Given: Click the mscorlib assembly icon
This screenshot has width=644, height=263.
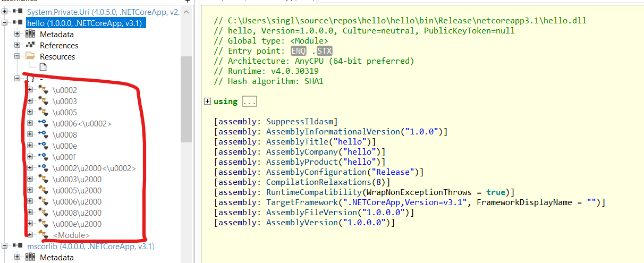Looking at the screenshot, I should (x=17, y=247).
